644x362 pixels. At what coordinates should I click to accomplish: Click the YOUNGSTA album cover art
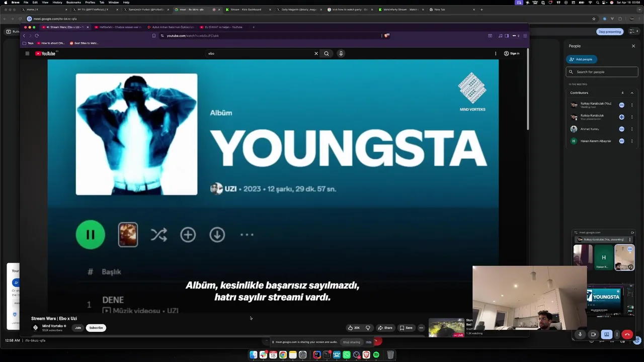[x=136, y=134]
